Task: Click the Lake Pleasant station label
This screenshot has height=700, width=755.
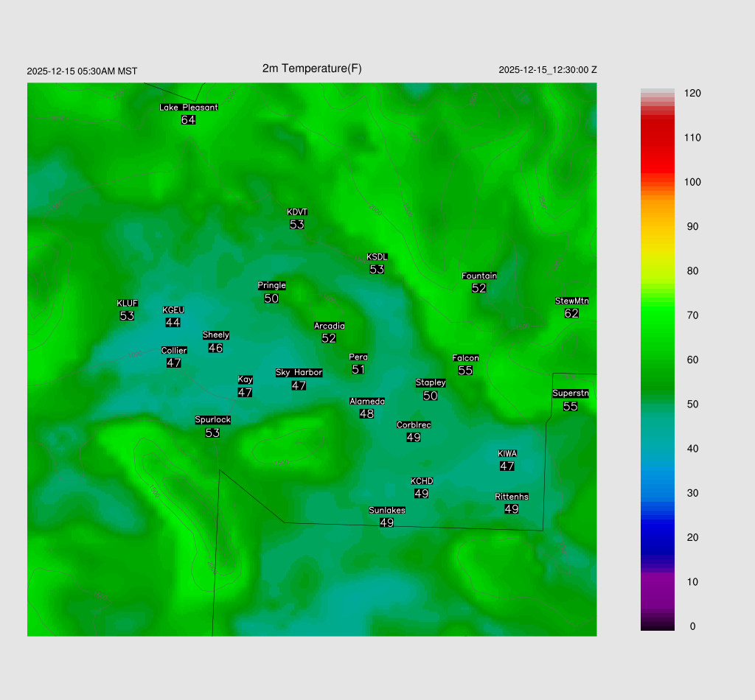Action: 189,108
